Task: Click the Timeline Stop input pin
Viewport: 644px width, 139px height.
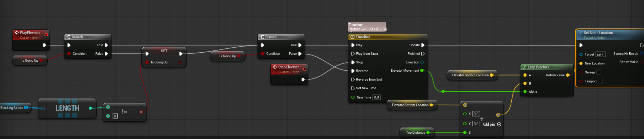Action: pos(353,62)
